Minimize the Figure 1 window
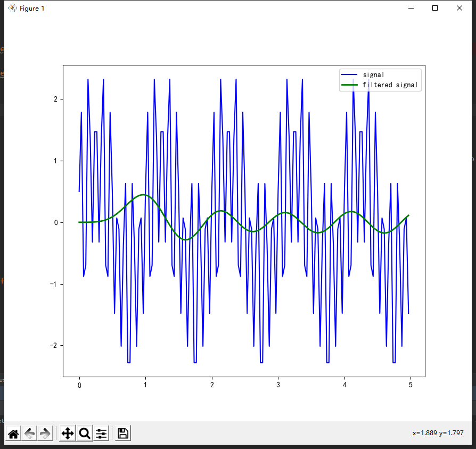 (x=411, y=8)
